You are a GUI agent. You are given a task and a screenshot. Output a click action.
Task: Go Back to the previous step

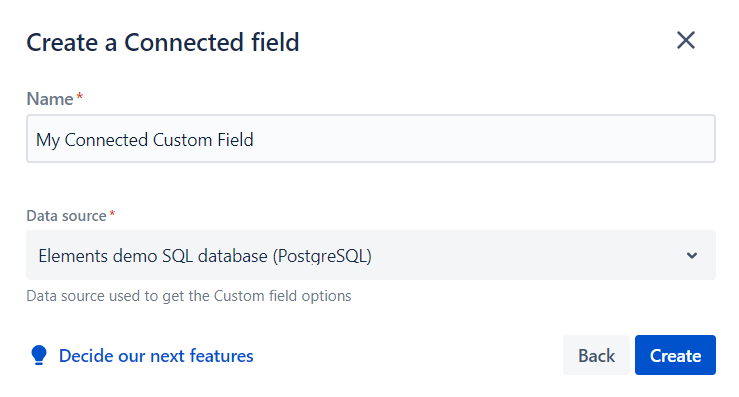pyautogui.click(x=596, y=355)
